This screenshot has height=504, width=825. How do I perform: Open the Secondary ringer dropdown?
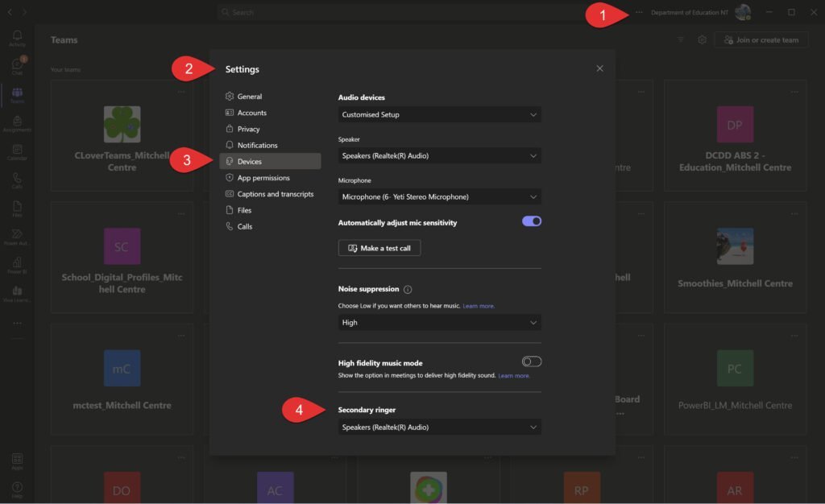point(439,427)
